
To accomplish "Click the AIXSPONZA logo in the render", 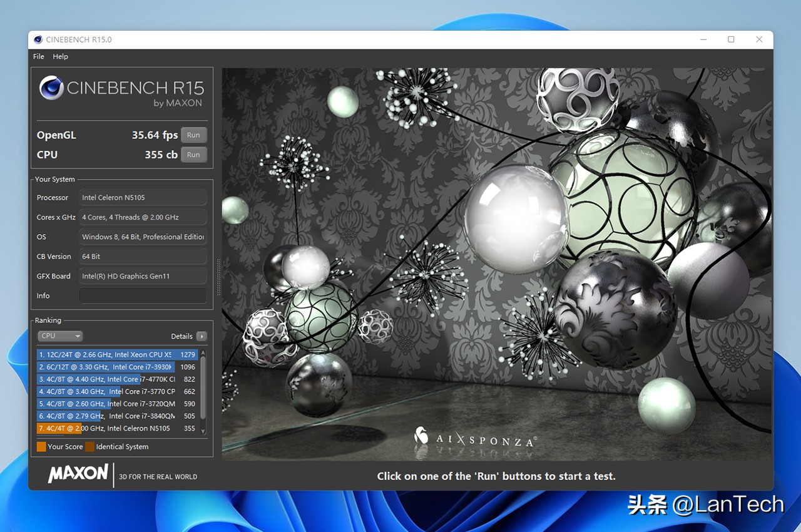I will pyautogui.click(x=476, y=437).
